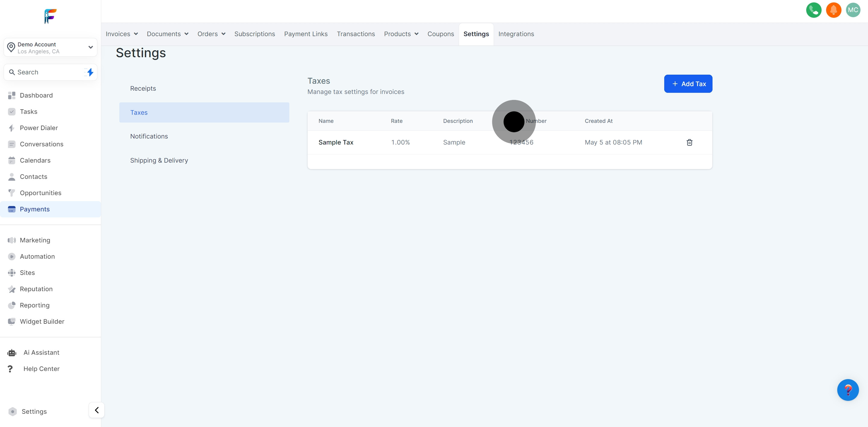Switch to the Coupons tab

tap(441, 34)
